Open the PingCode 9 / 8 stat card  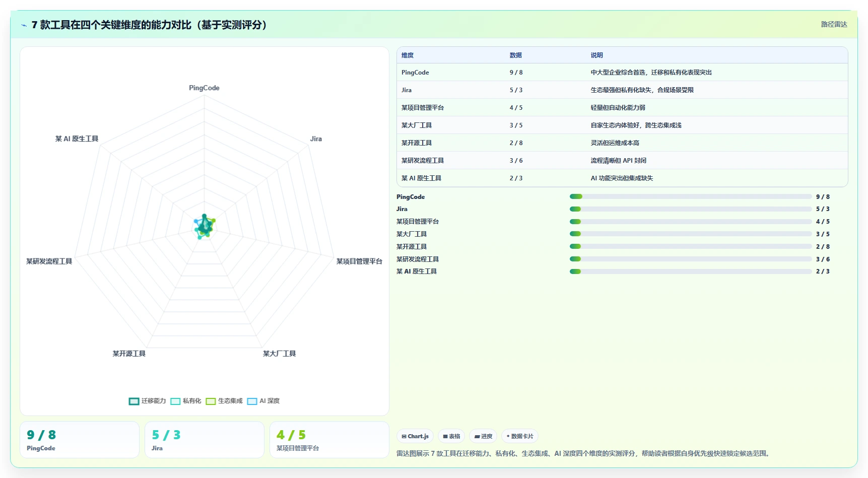(x=80, y=440)
